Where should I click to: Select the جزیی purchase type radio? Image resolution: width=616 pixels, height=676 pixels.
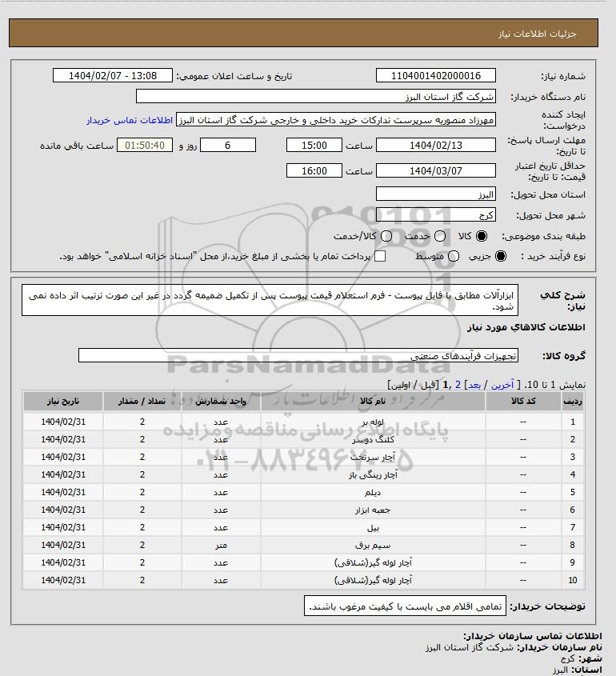(501, 256)
